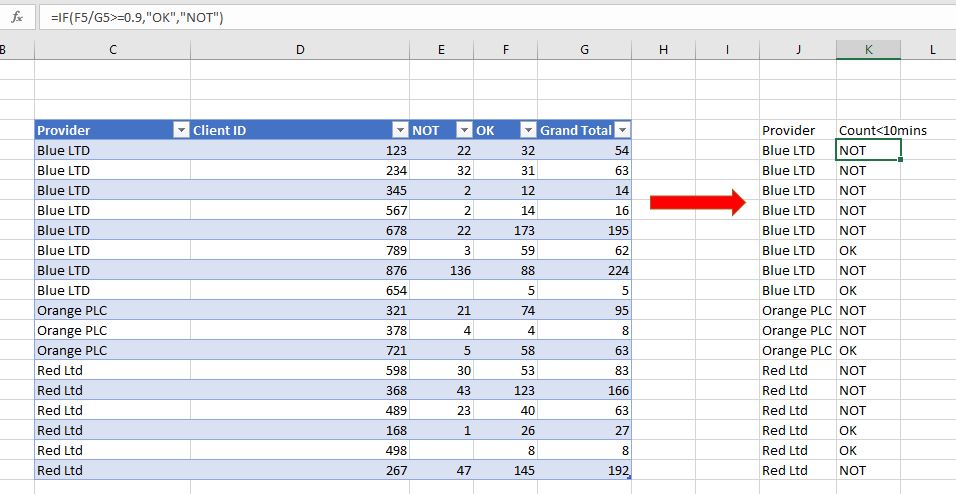The width and height of the screenshot is (956, 494).
Task: Select the OK result in client 168 row
Action: click(x=868, y=431)
